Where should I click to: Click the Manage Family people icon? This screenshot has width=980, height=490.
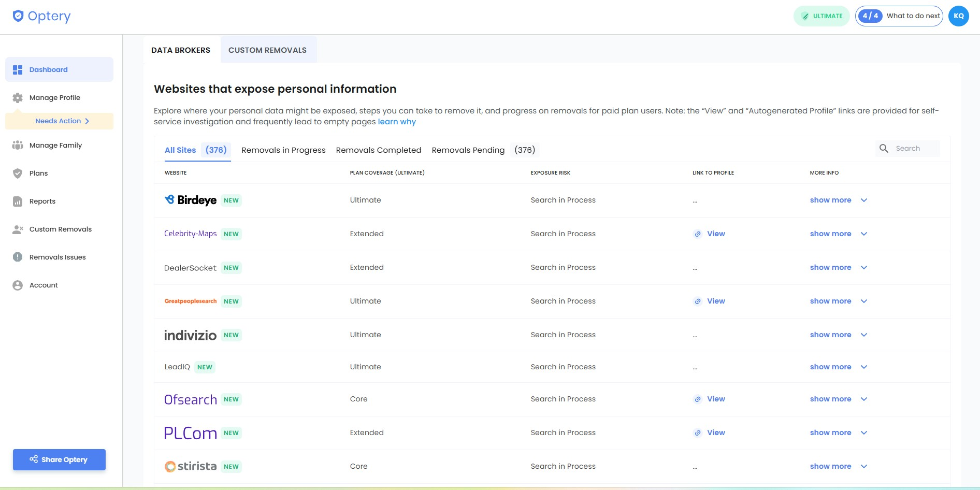click(x=18, y=146)
